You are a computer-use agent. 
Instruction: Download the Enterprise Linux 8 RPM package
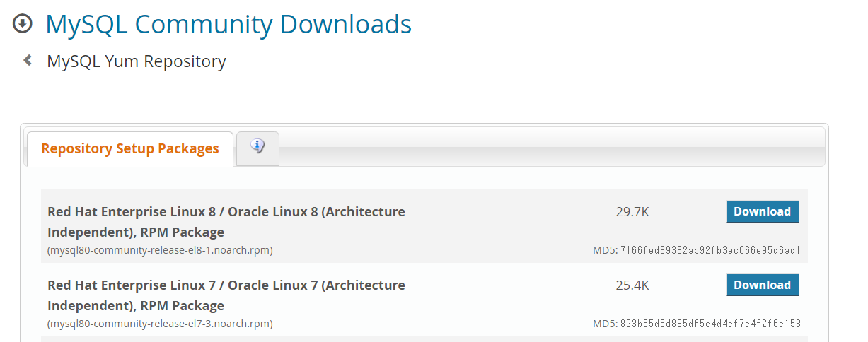[763, 211]
